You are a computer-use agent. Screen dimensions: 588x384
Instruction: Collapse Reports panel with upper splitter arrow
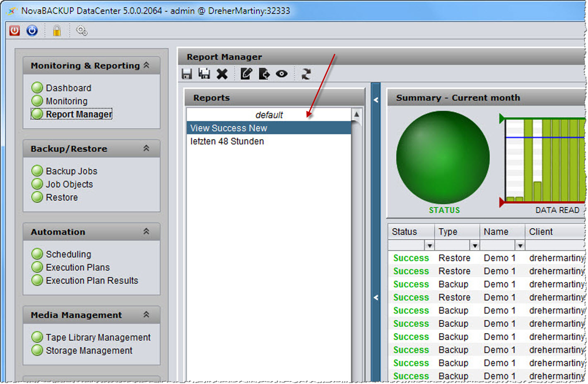click(376, 100)
